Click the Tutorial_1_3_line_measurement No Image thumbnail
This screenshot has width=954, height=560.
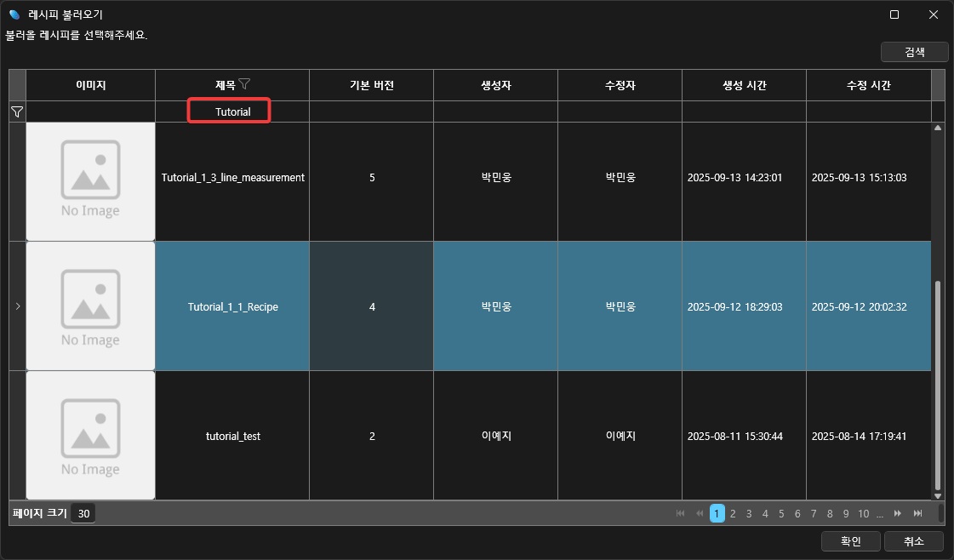[x=90, y=178]
